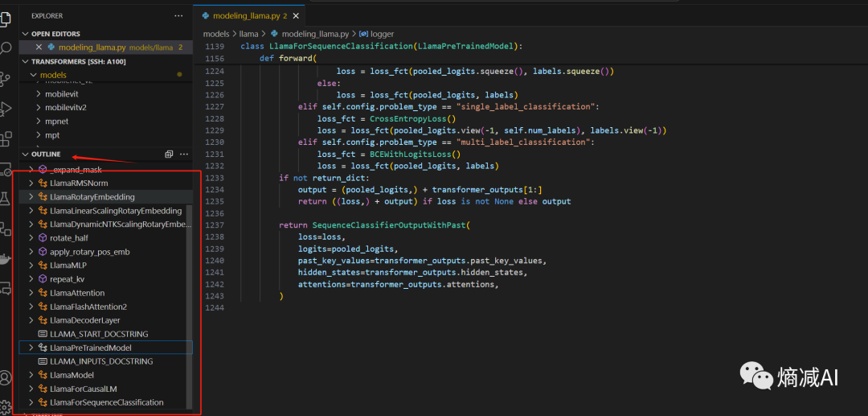Open the Manage settings gear

coord(5,407)
